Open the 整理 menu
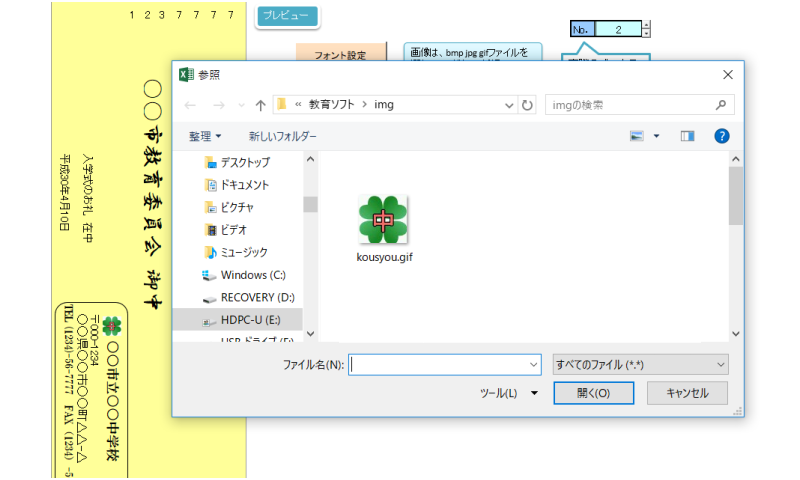Viewport: 800px width, 480px height. pyautogui.click(x=205, y=136)
